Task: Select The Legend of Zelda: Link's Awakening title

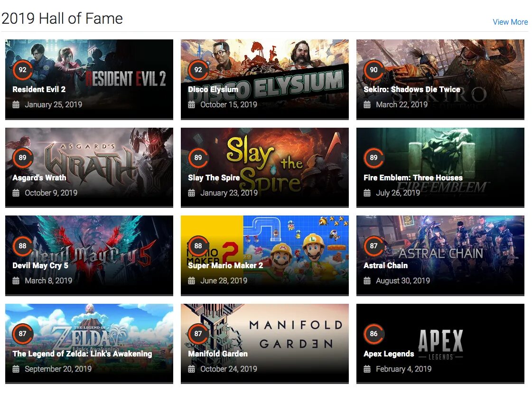Action: pyautogui.click(x=82, y=354)
